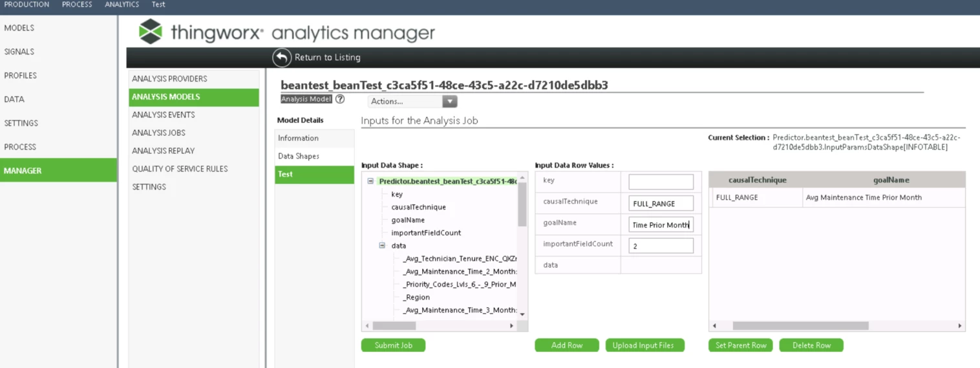Click the tree's vertical scrollbar down arrow
The image size is (980, 368).
(x=522, y=315)
